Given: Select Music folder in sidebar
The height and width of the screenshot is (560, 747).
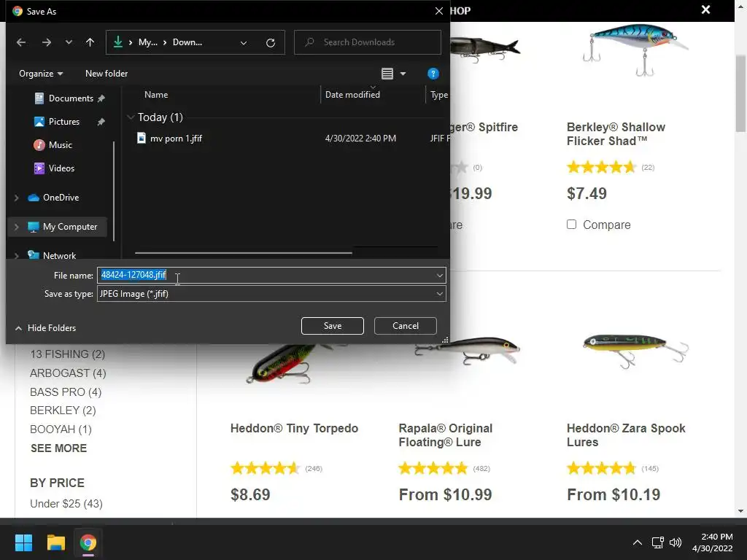Looking at the screenshot, I should 60,145.
